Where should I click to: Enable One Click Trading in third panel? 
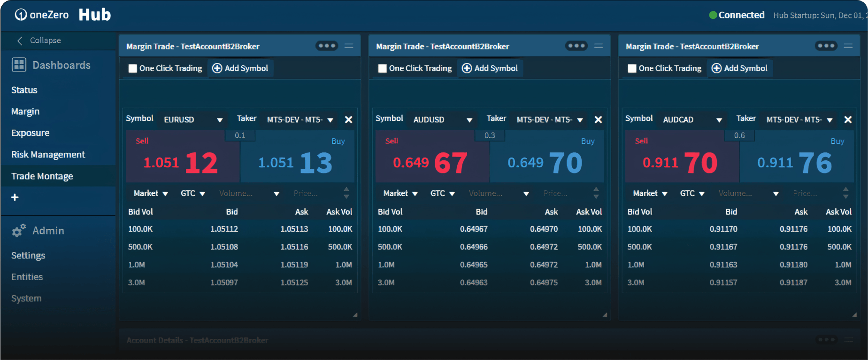point(632,69)
